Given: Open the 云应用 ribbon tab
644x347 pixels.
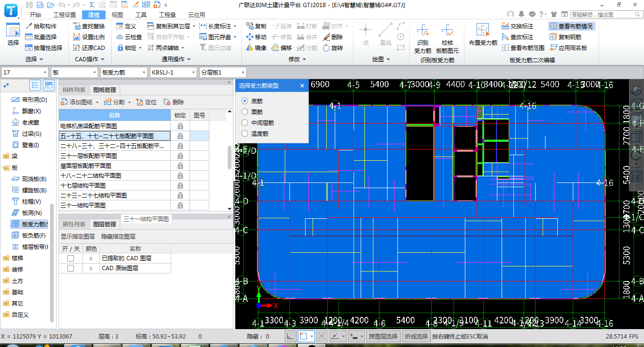Looking at the screenshot, I should coord(197,15).
